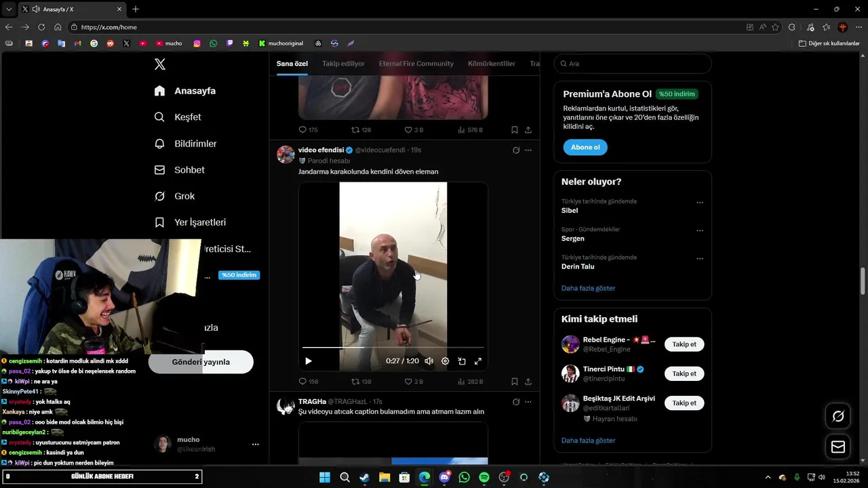Play the video efendisi video
868x488 pixels.
coord(309,361)
